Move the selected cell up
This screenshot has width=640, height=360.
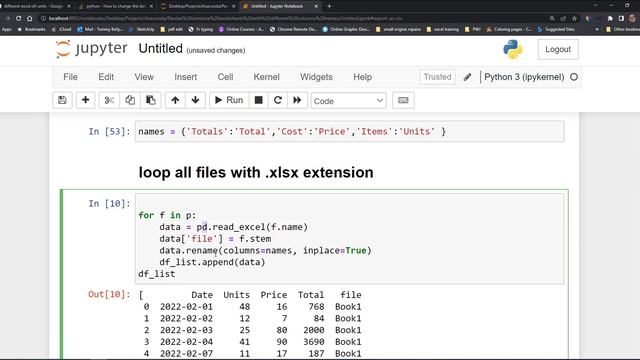coord(175,100)
